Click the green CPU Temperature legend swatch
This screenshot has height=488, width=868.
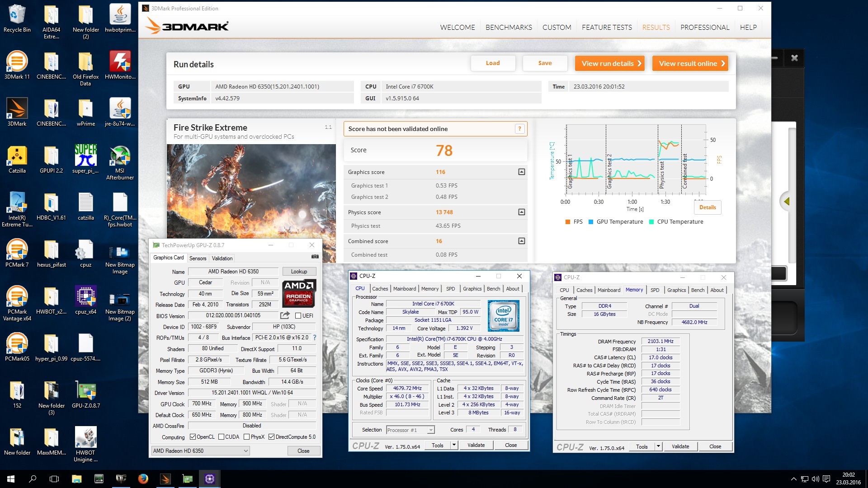point(651,222)
